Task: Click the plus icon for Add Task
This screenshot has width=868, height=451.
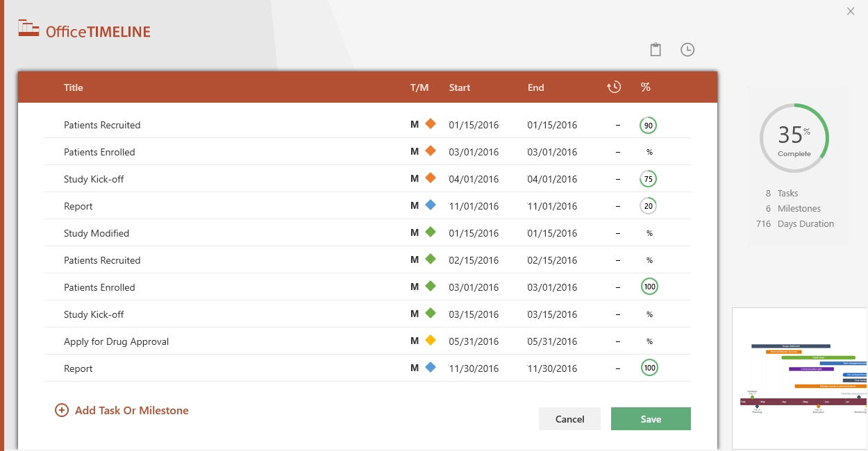Action: click(62, 411)
